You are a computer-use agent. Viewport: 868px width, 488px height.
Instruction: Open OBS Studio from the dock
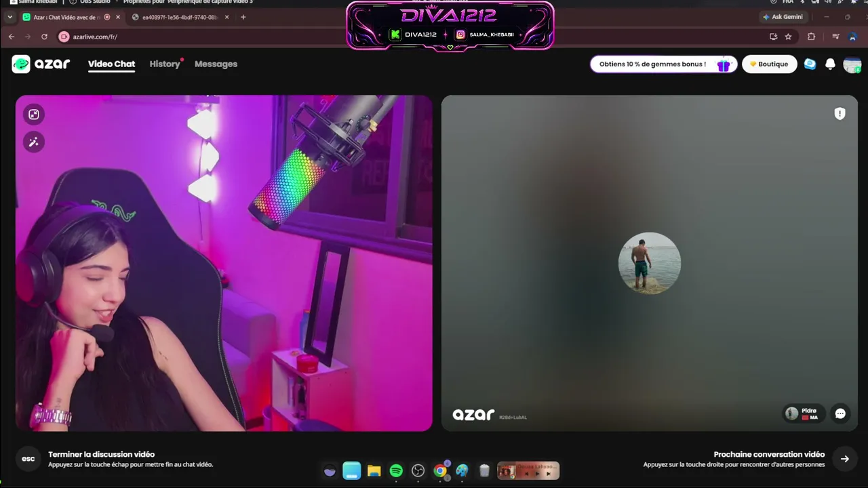click(x=418, y=471)
